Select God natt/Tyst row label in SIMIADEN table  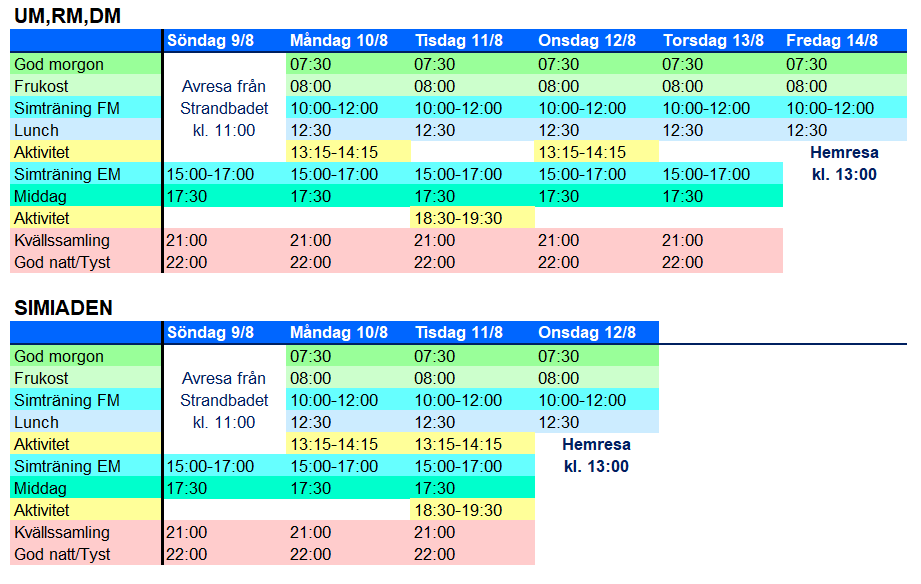click(x=62, y=555)
